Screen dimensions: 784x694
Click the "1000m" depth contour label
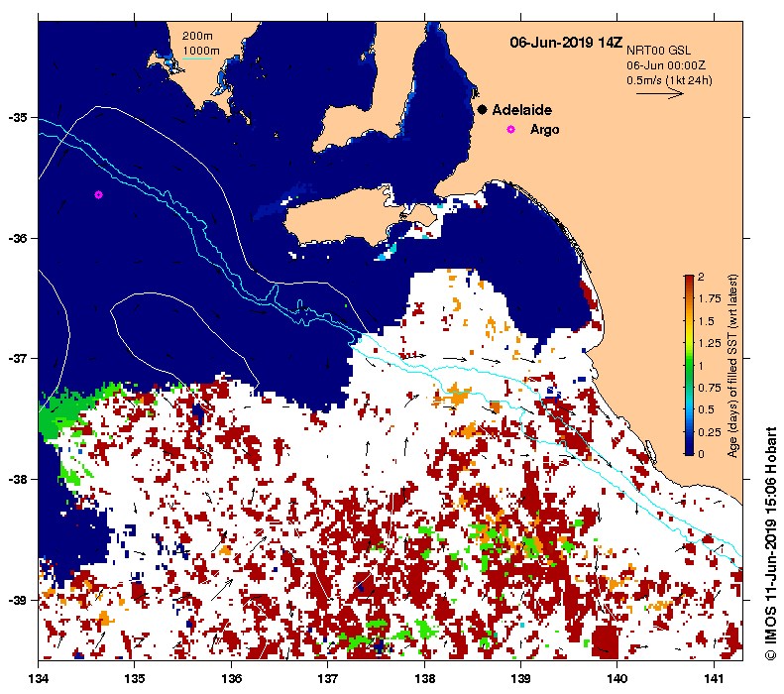(x=201, y=51)
